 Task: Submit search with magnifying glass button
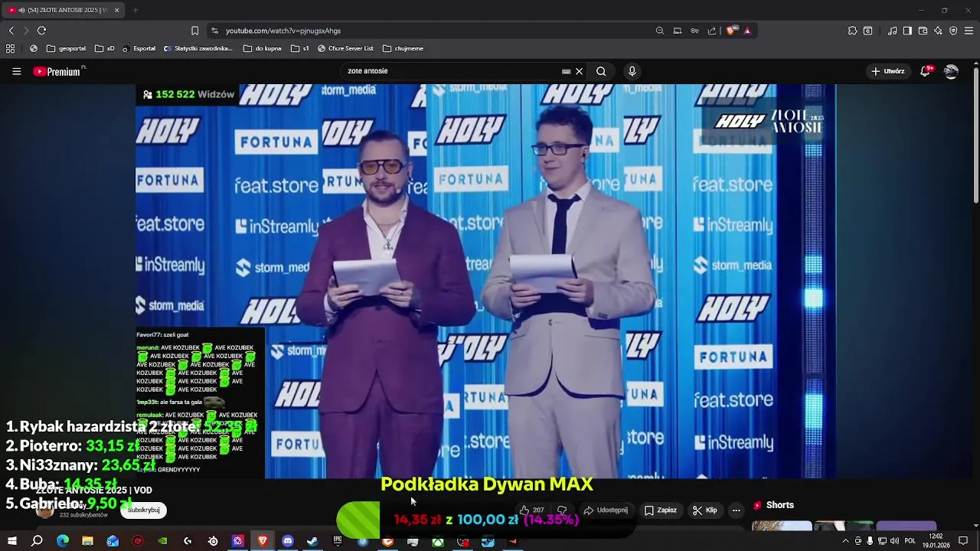point(601,71)
